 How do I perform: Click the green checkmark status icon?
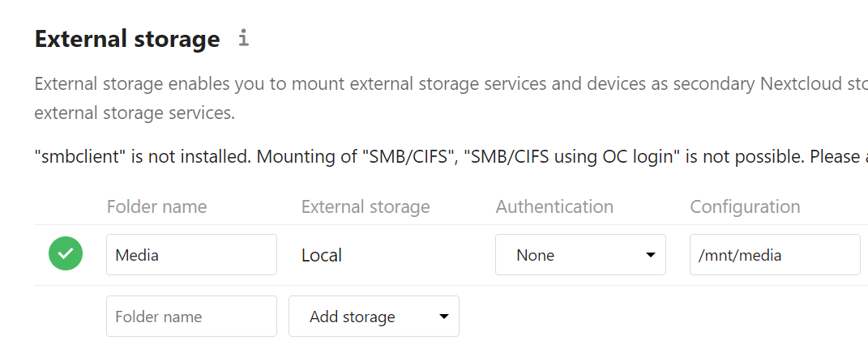point(66,255)
